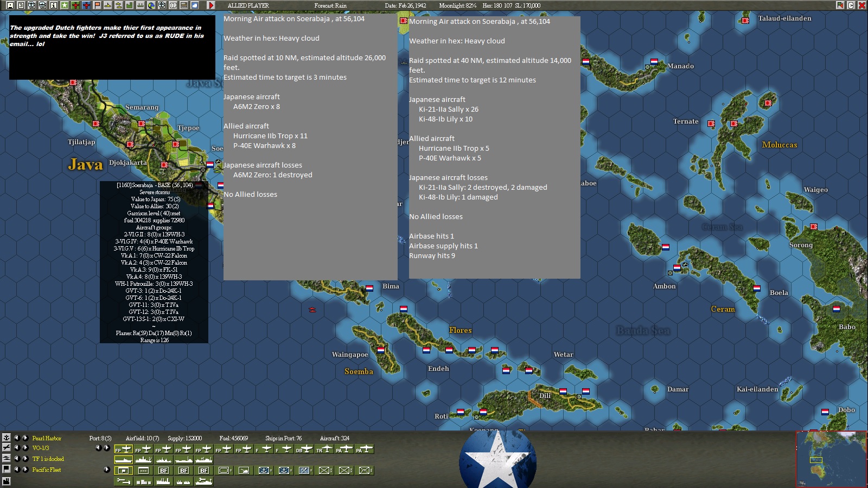Open the OP toolbar button

173,5
